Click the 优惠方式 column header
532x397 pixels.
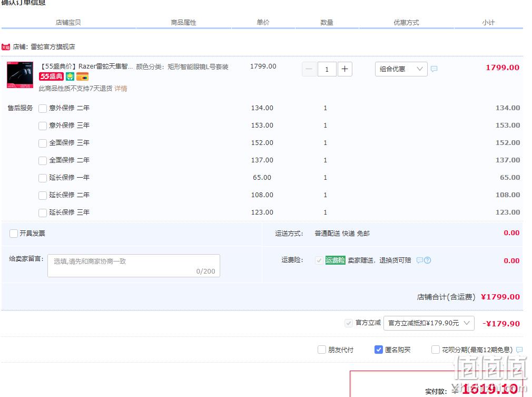click(406, 23)
